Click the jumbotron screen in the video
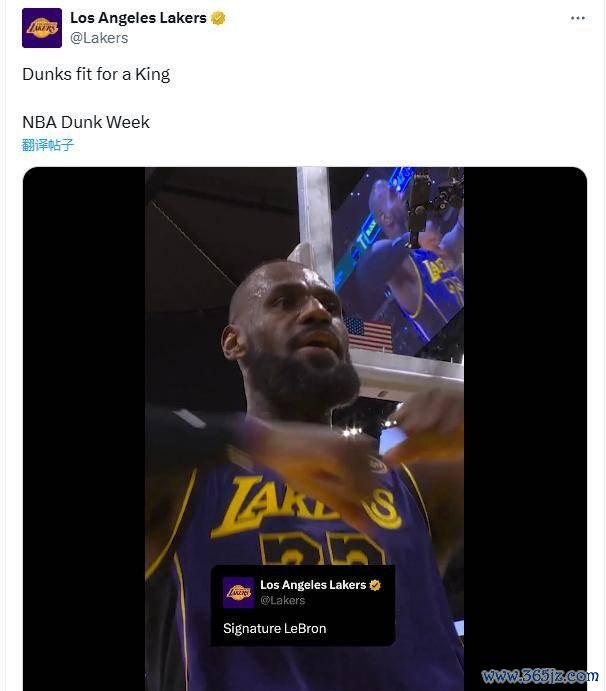Viewport: 606px width, 691px height. point(400,260)
